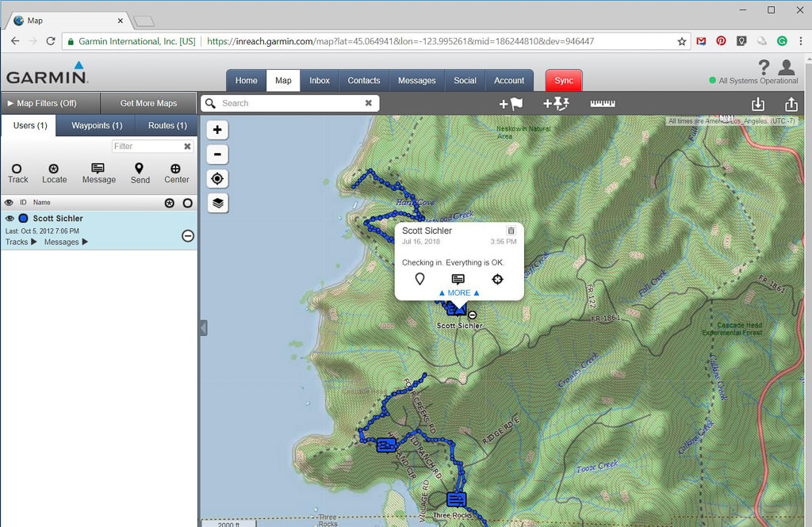Viewport: 812px width, 527px height.
Task: Click the delete trash icon in popup
Action: point(511,231)
